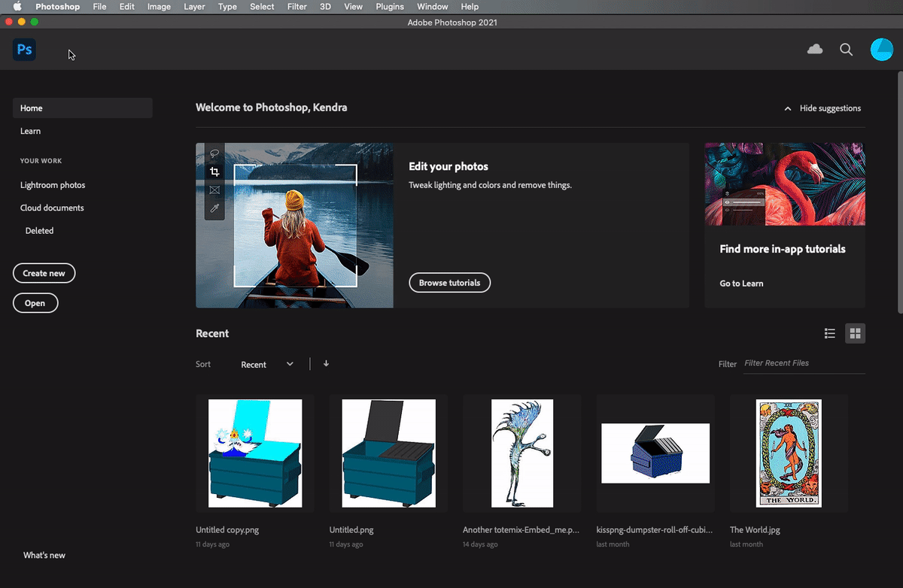This screenshot has width=903, height=588.
Task: Click the Untitled.png file name
Action: (351, 530)
